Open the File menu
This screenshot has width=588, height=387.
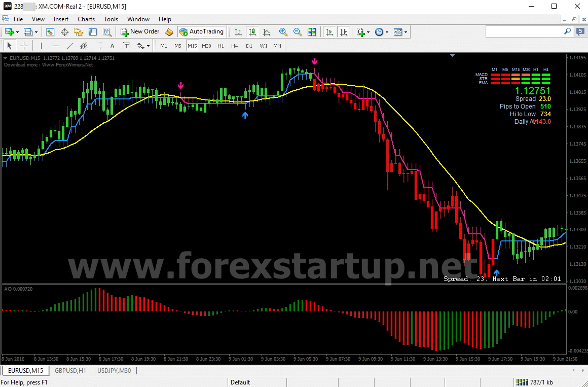click(x=18, y=19)
